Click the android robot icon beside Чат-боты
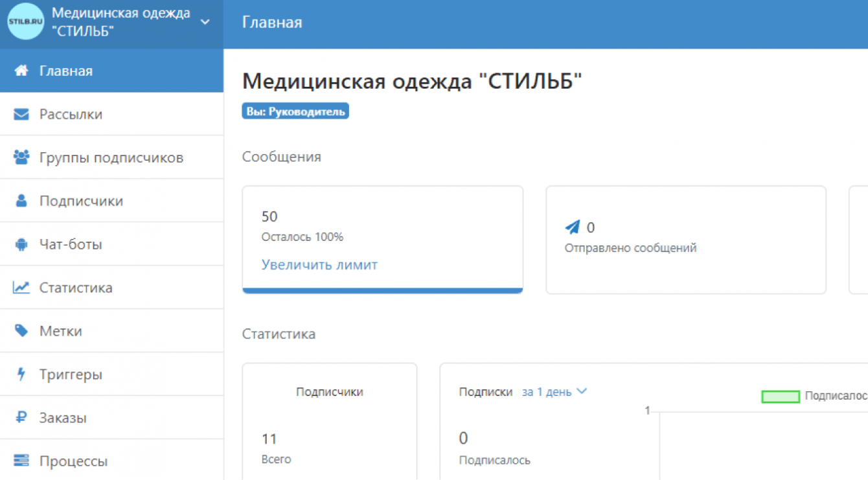The width and height of the screenshot is (868, 480). [x=21, y=244]
